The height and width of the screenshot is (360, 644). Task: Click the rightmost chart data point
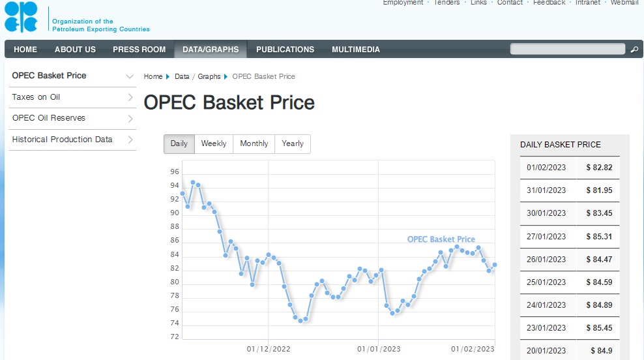[x=495, y=265]
